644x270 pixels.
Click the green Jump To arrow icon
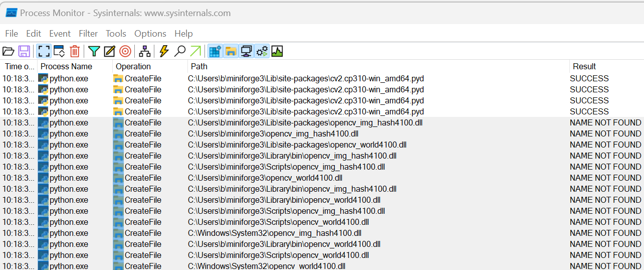(195, 51)
